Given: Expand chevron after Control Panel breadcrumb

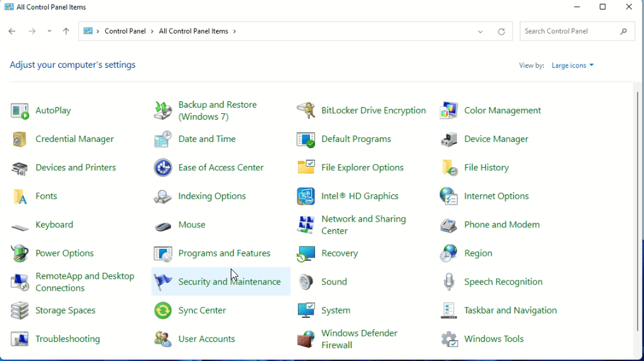Looking at the screenshot, I should tap(152, 31).
